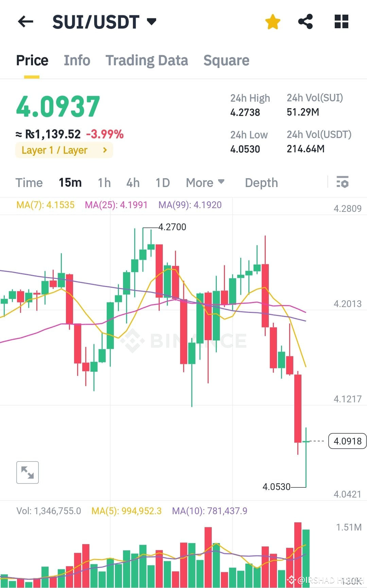The width and height of the screenshot is (367, 588).
Task: Switch chart to 4h interval
Action: point(133,183)
